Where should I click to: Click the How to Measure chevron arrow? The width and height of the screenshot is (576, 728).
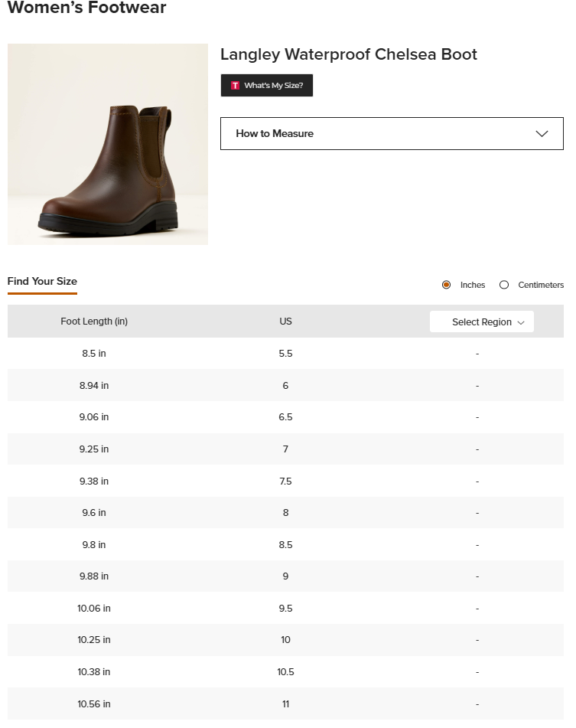[x=542, y=134]
